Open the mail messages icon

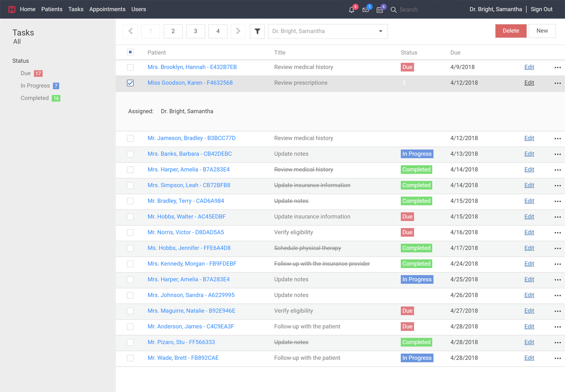tap(366, 10)
